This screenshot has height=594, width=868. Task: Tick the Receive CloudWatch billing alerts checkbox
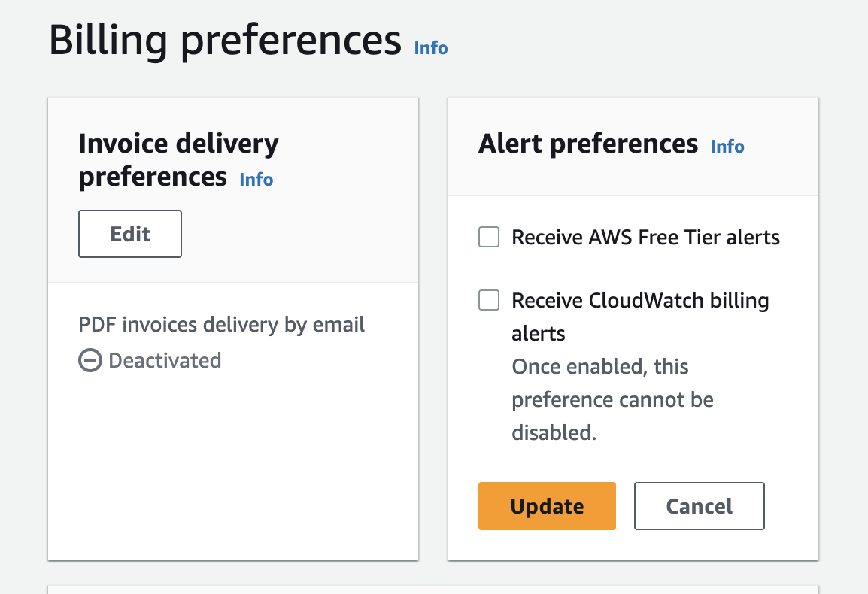489,301
